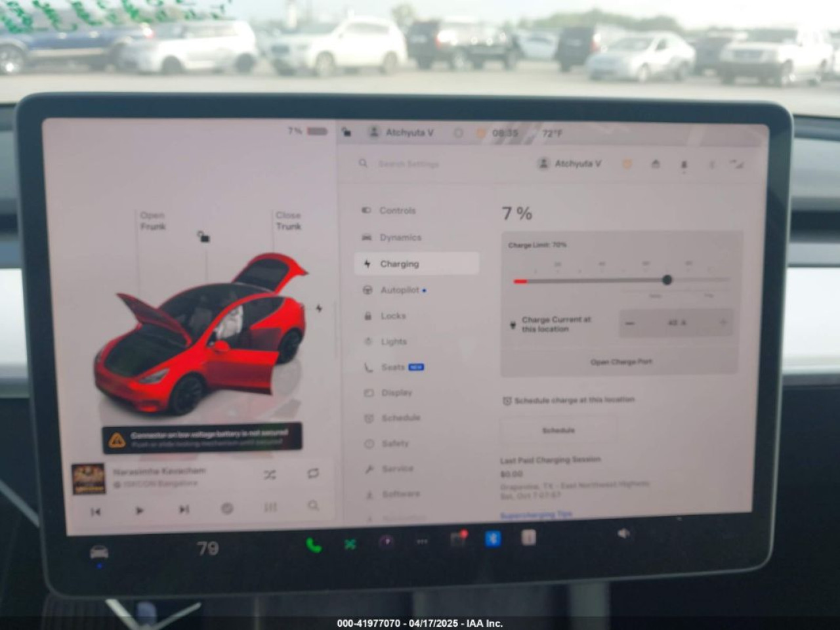Screen dimensions: 840x630
Task: Skip to the previous track
Action: 96,511
